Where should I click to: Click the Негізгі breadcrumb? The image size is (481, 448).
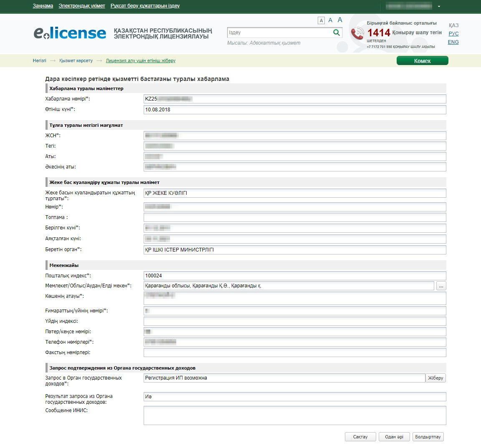40,60
